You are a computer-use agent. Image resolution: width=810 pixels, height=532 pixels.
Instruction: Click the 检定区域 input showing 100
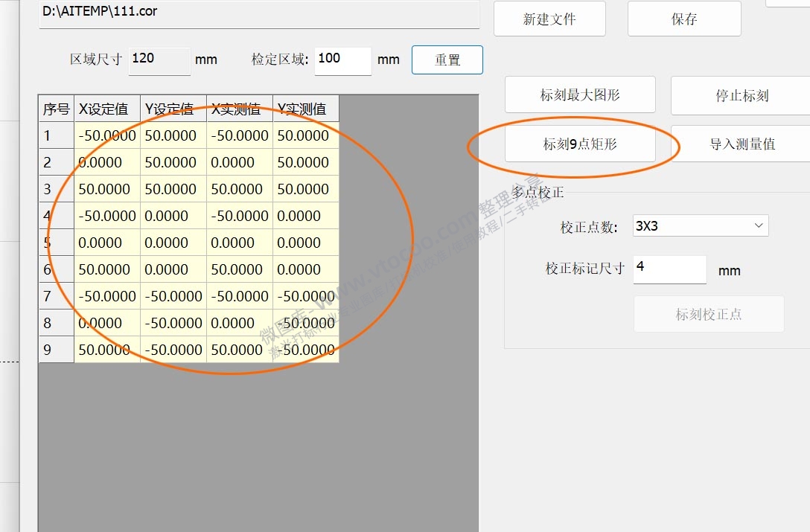(x=342, y=61)
